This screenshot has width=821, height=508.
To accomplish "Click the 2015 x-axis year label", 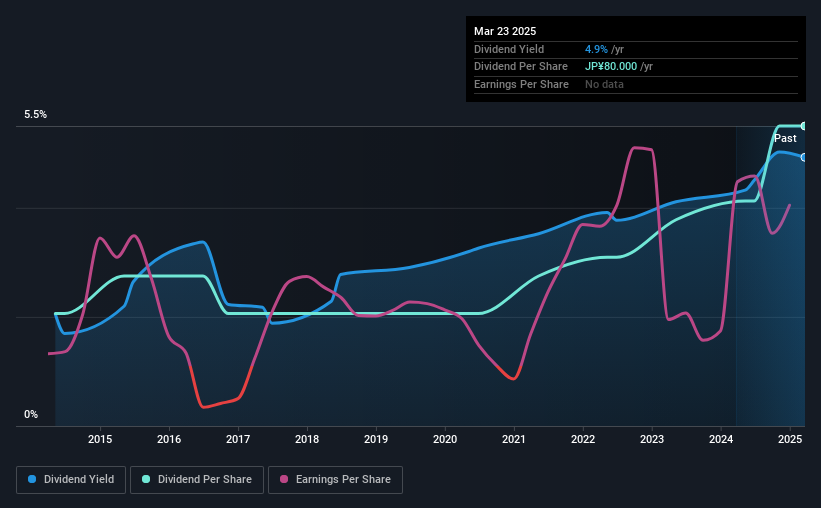I will 100,439.
